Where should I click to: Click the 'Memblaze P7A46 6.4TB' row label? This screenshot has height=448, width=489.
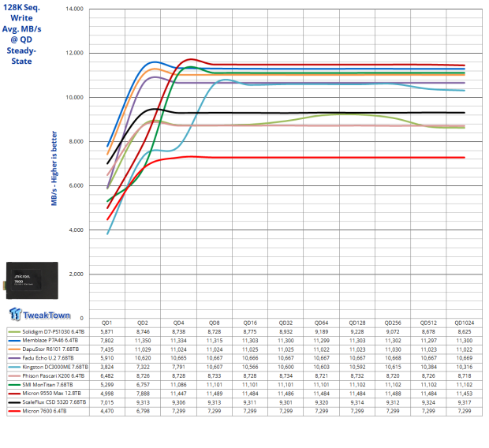tap(50, 341)
